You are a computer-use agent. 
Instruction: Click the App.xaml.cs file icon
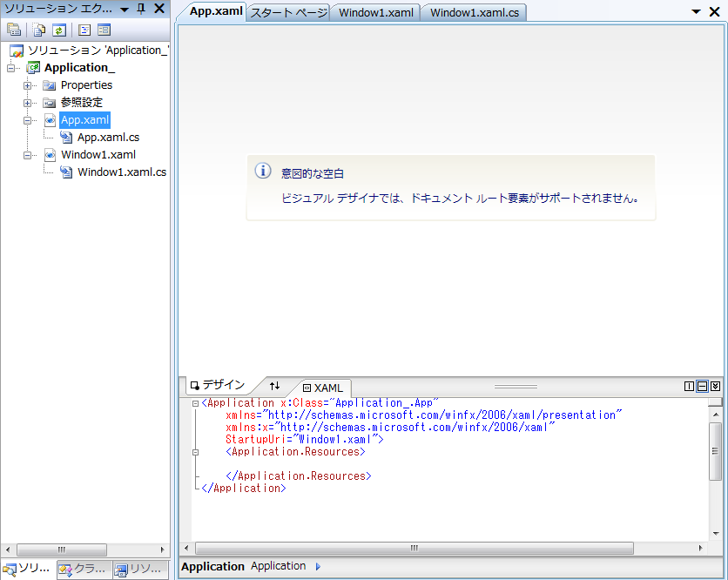(66, 137)
